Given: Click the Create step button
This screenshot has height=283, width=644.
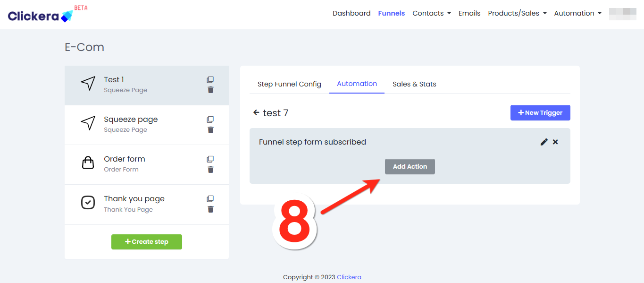Looking at the screenshot, I should 147,241.
